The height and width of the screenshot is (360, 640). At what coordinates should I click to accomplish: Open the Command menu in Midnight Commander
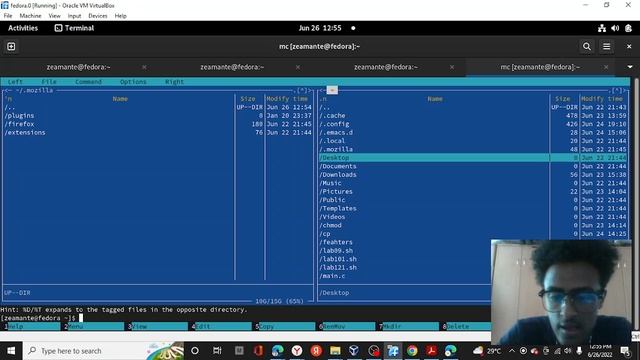click(88, 82)
